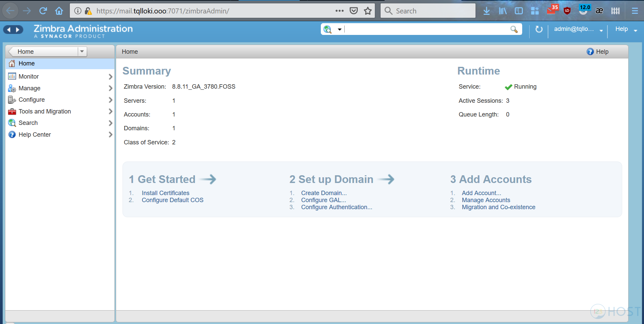The width and height of the screenshot is (644, 324).
Task: Click the magnifying glass icon in the Zimbra search bar
Action: click(x=514, y=29)
